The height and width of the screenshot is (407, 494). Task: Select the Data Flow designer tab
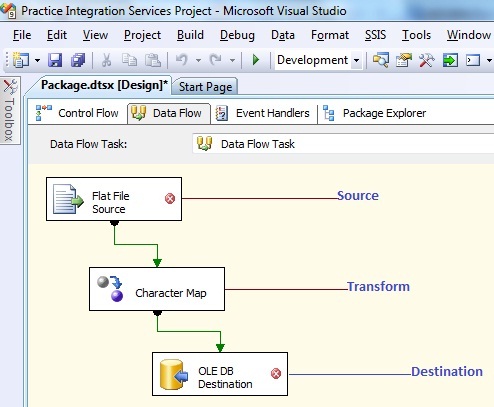click(169, 113)
